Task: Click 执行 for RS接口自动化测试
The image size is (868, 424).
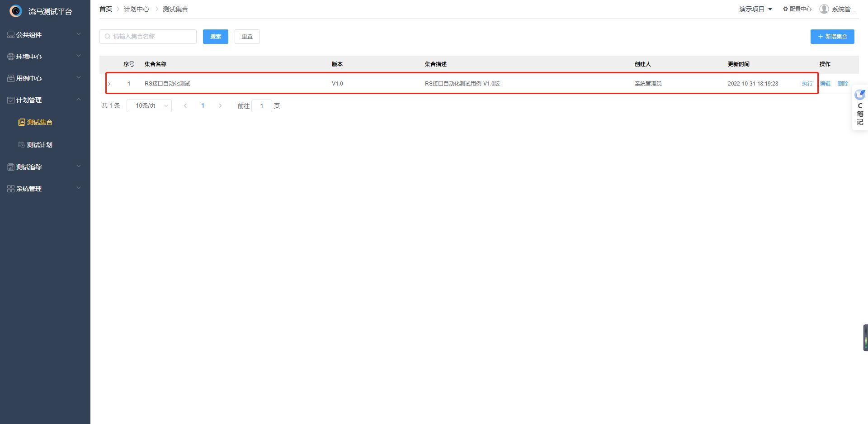Action: (x=807, y=84)
